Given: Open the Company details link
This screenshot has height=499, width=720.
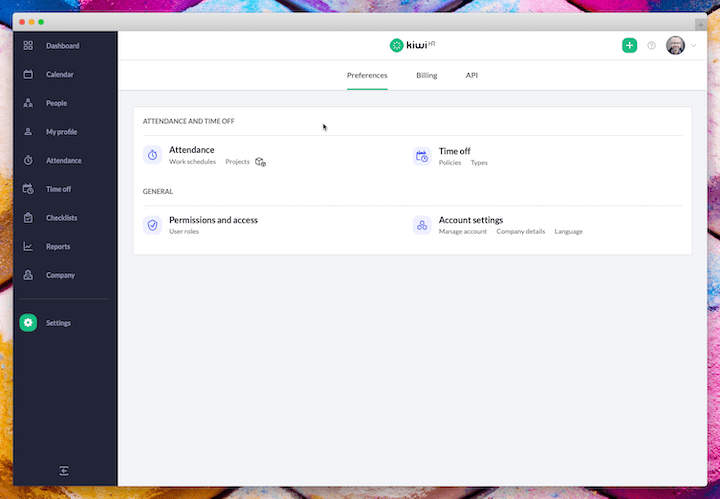Looking at the screenshot, I should 520,231.
